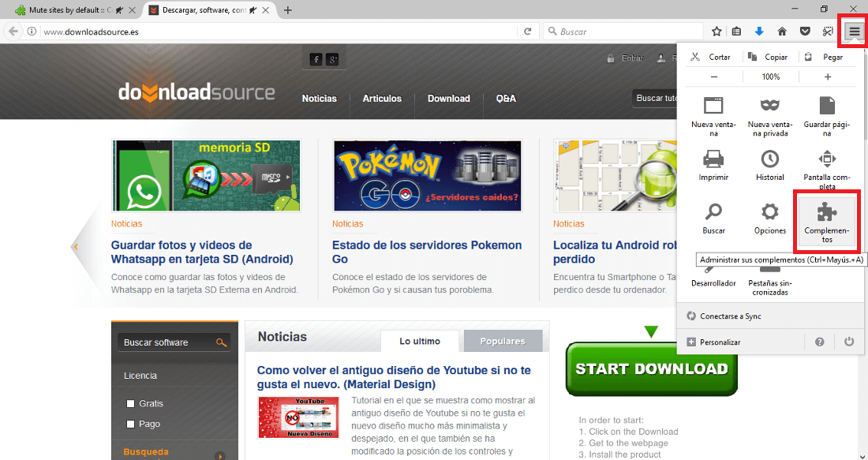Click the Buscar search box in toolbar

[x=623, y=32]
